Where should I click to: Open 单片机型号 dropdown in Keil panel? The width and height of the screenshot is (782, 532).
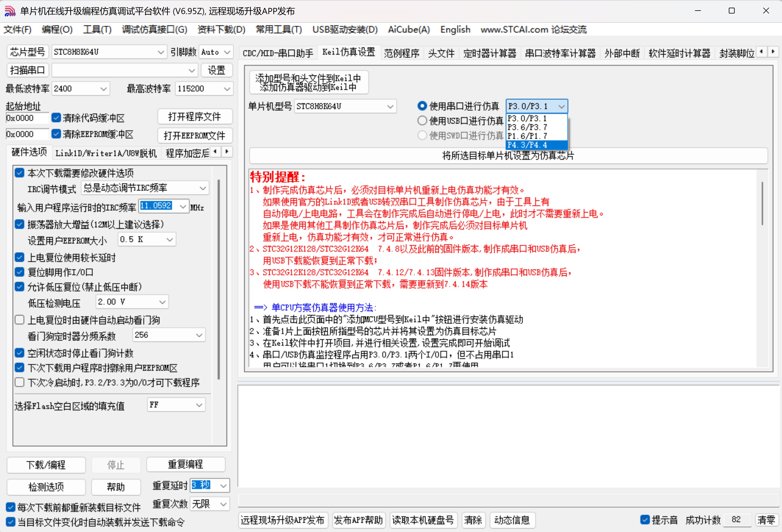click(x=345, y=106)
